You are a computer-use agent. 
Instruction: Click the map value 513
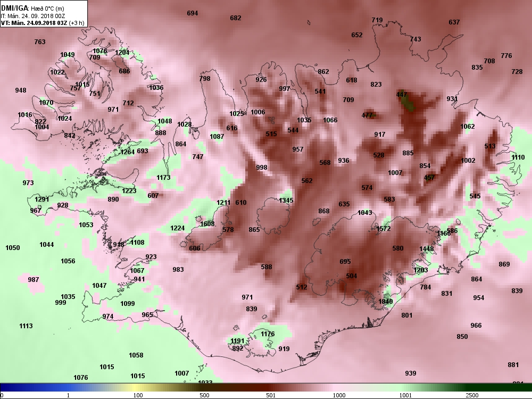(490, 146)
